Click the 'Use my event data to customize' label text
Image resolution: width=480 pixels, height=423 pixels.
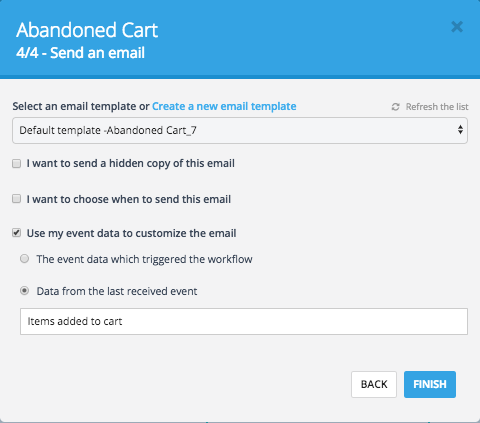pos(131,233)
